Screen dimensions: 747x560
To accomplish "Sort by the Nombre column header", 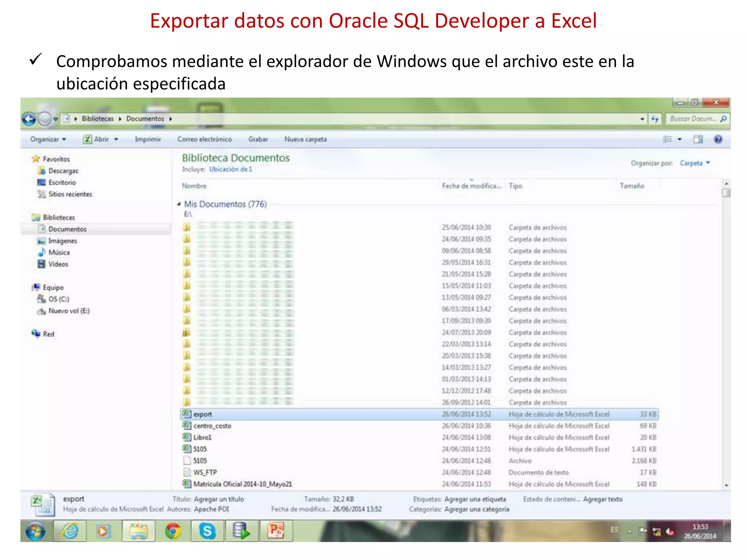I will [194, 186].
